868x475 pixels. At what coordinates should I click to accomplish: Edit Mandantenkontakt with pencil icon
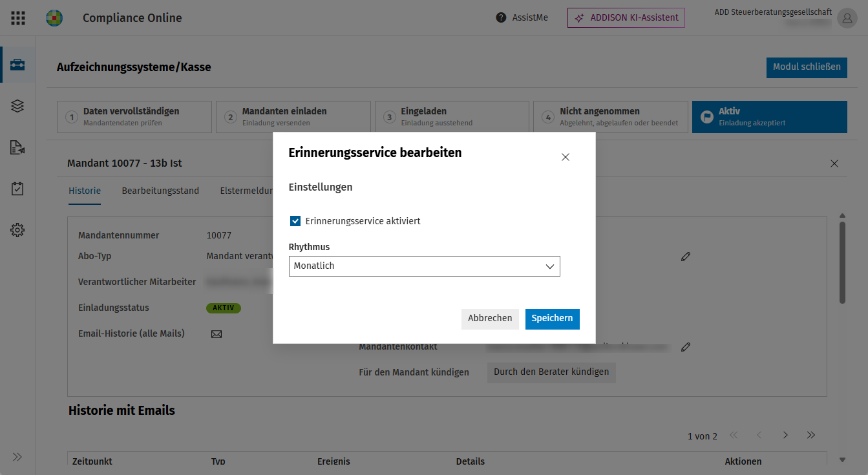point(686,347)
